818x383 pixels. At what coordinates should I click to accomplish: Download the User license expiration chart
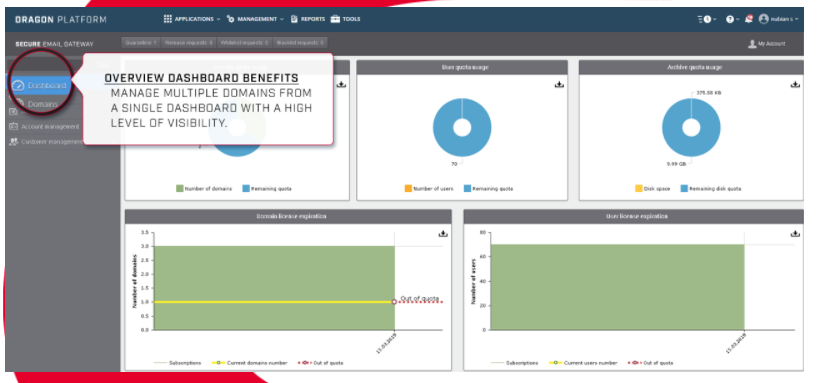(x=795, y=233)
